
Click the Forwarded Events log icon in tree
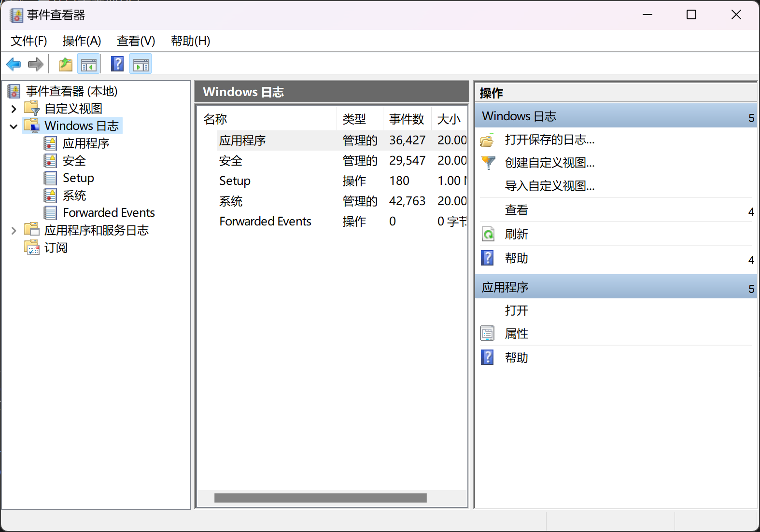click(x=50, y=212)
